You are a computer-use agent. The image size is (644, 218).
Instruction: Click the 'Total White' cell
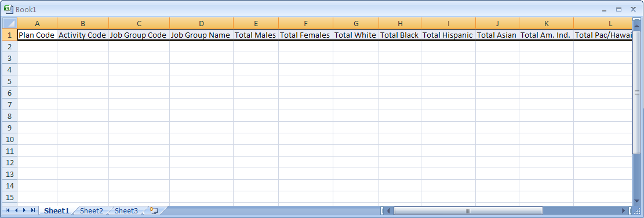pyautogui.click(x=356, y=35)
